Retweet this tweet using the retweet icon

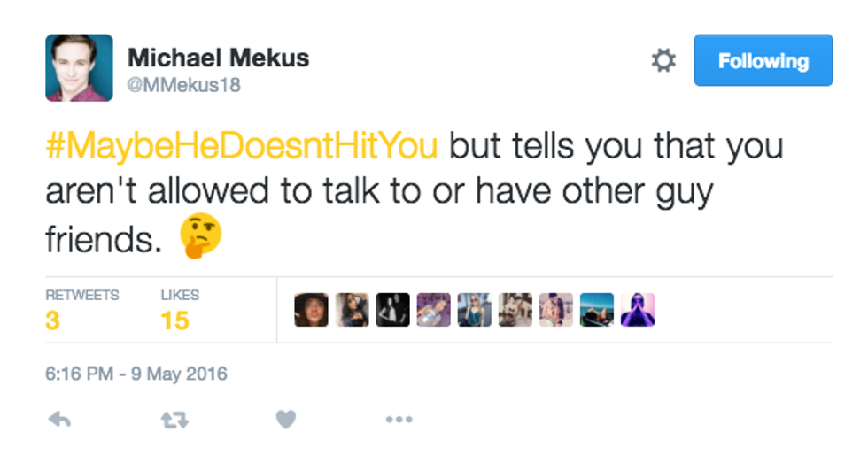pyautogui.click(x=173, y=420)
